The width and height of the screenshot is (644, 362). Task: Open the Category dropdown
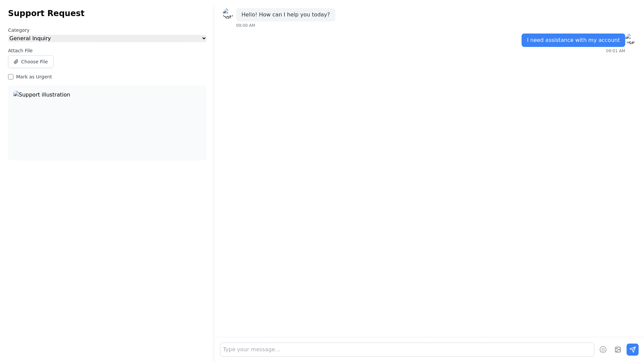click(107, 39)
